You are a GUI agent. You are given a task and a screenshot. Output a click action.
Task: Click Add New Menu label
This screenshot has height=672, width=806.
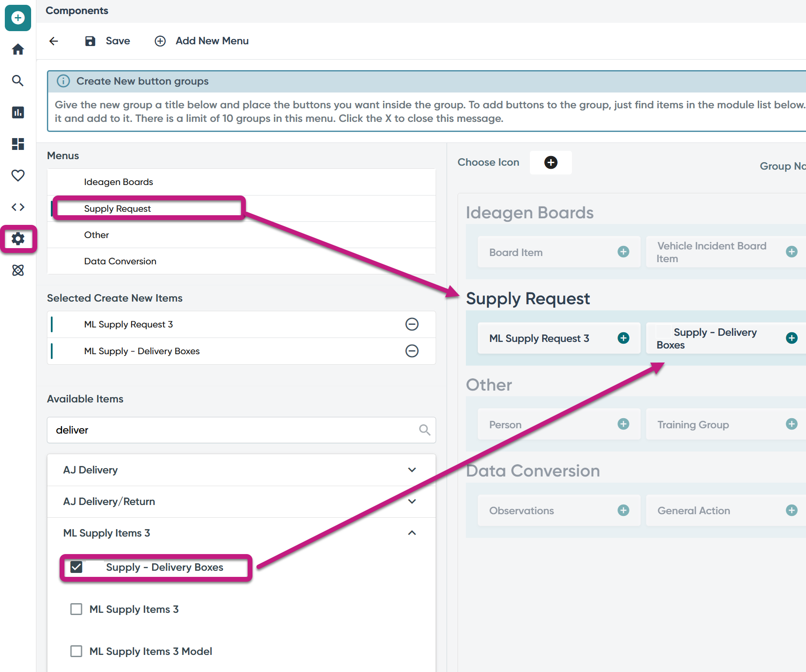coord(212,41)
